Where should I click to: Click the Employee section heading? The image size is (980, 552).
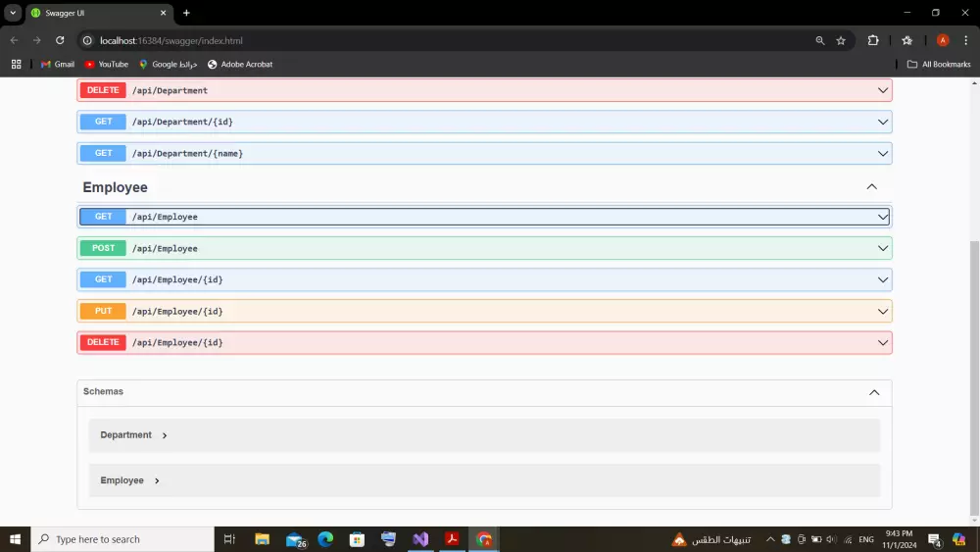click(x=115, y=187)
